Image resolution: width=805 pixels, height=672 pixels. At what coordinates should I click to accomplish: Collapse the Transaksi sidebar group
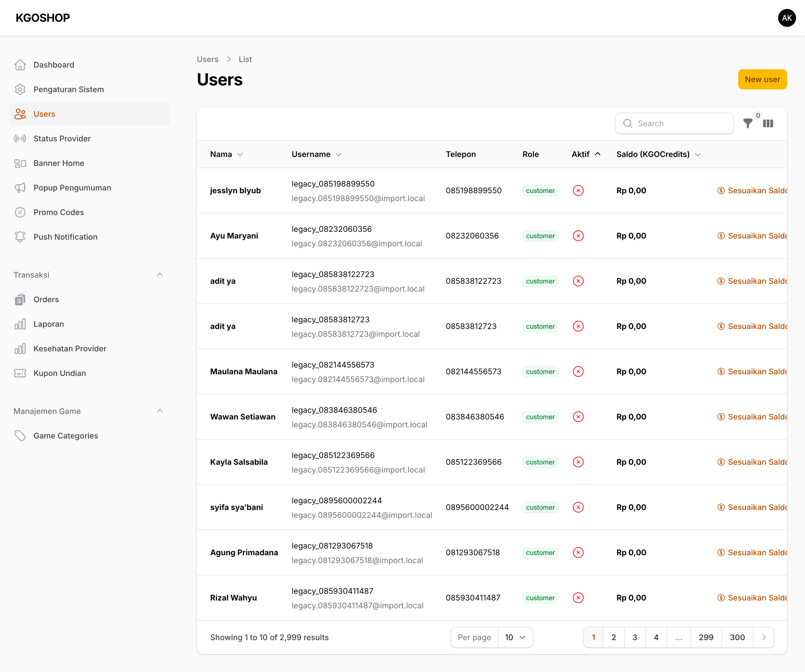(160, 275)
